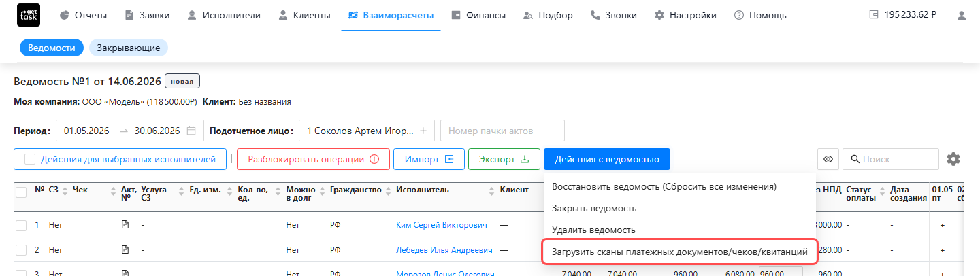Open performer Ким Сергей Викторович

(x=442, y=225)
